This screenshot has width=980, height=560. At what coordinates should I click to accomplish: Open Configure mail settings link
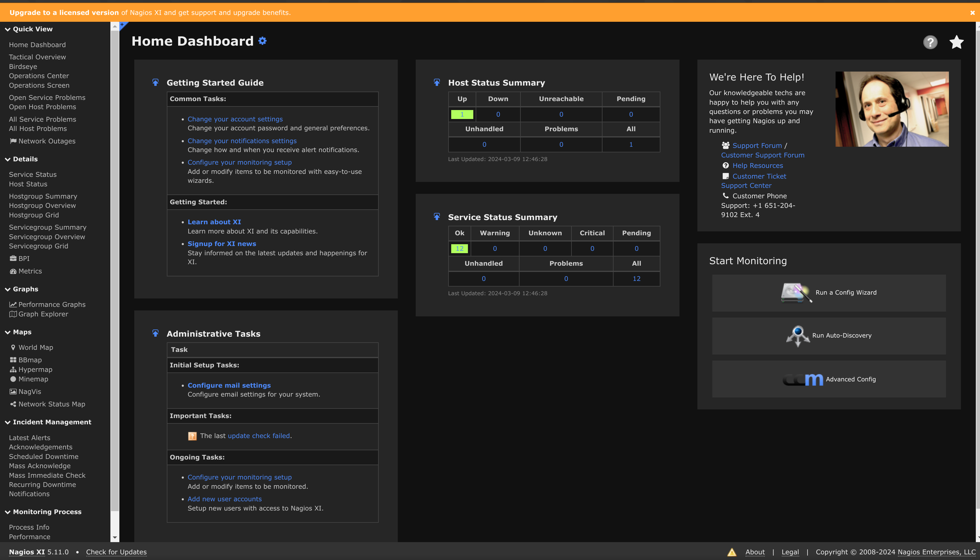tap(229, 385)
